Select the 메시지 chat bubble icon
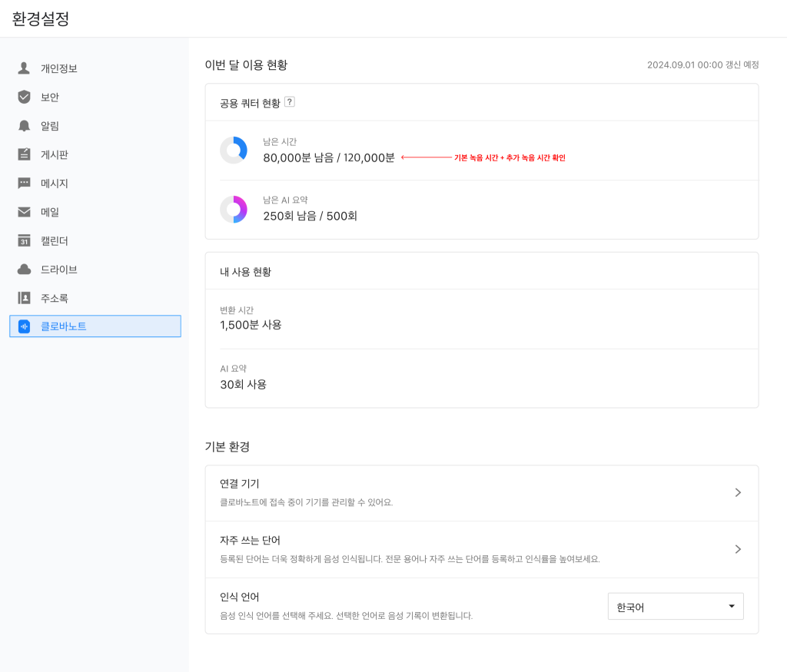 tap(24, 183)
